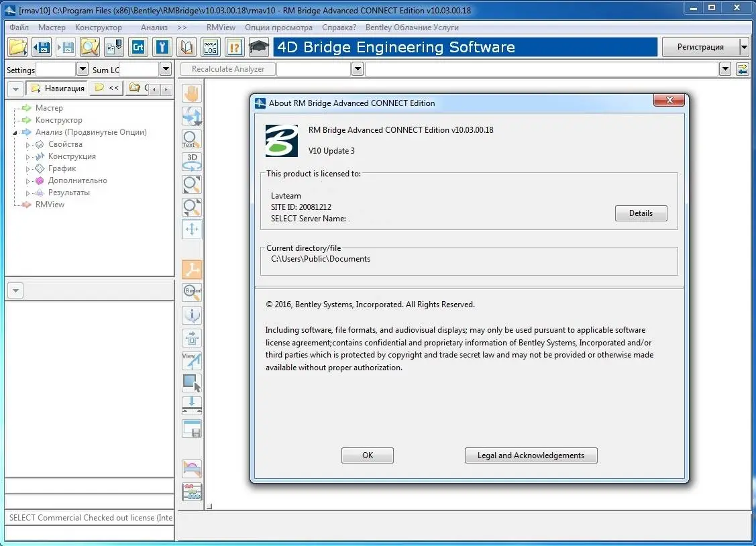The height and width of the screenshot is (546, 756).
Task: Open the RMView menu
Action: (x=221, y=28)
